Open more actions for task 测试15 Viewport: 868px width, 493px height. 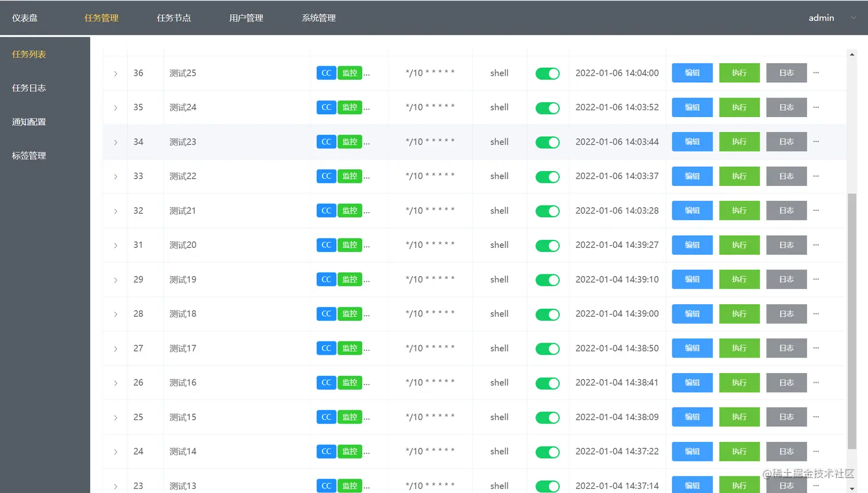(x=816, y=417)
